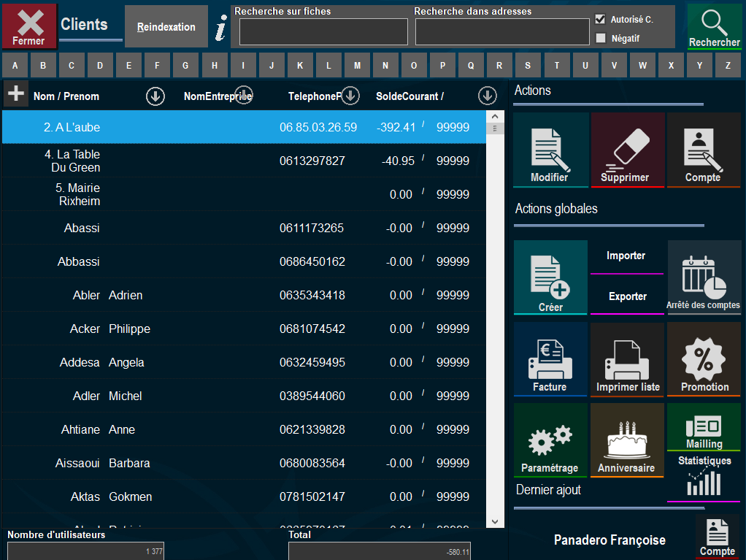Click the client list scrollbar thumb

click(x=495, y=128)
